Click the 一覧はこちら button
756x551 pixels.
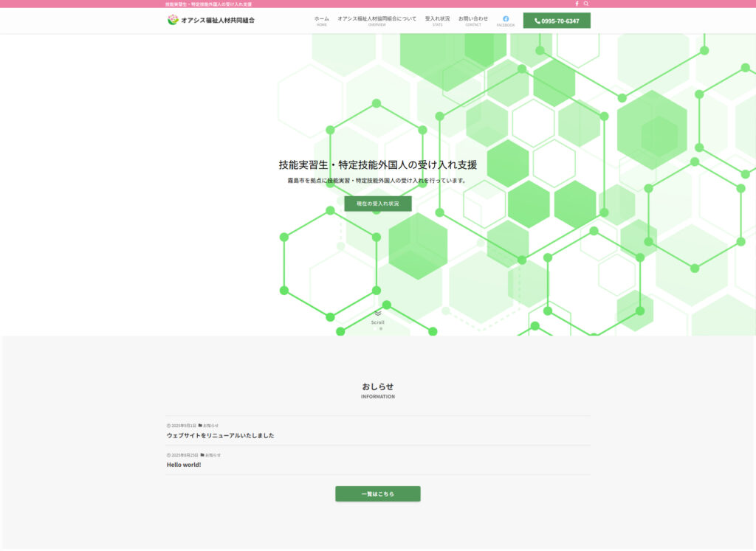[x=377, y=493]
